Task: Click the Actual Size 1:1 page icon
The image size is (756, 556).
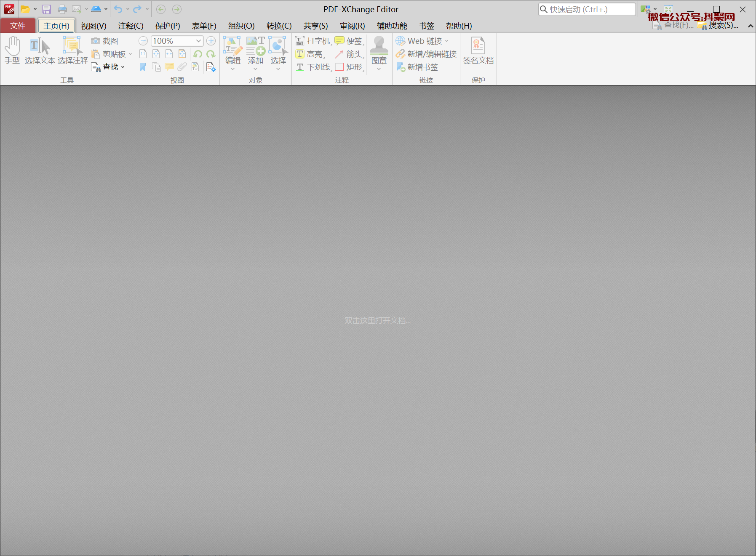Action: click(x=143, y=54)
